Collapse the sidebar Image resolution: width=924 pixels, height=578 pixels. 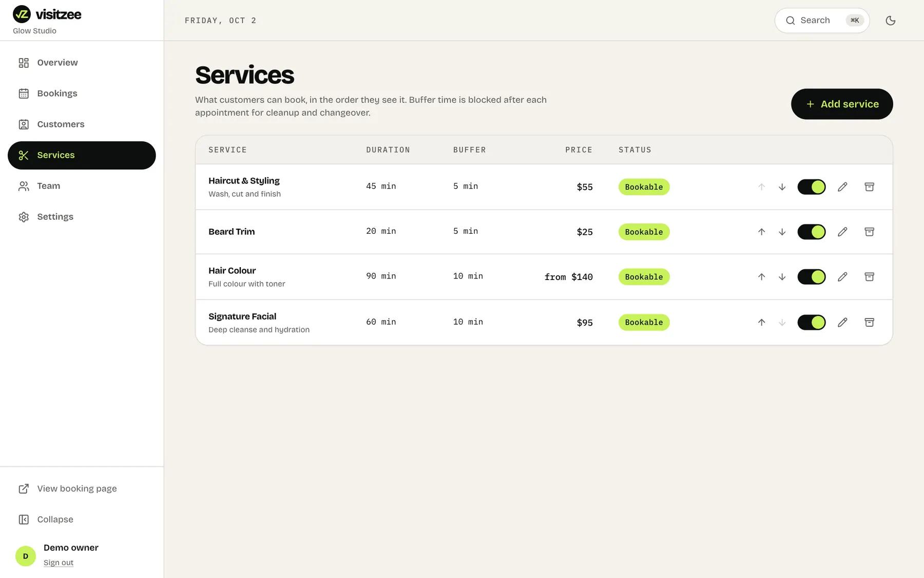tap(82, 519)
